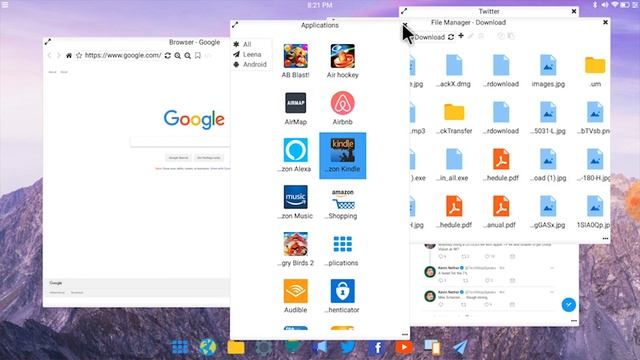Image resolution: width=640 pixels, height=360 pixels.
Task: Launch the Air hockey game
Action: (x=342, y=61)
